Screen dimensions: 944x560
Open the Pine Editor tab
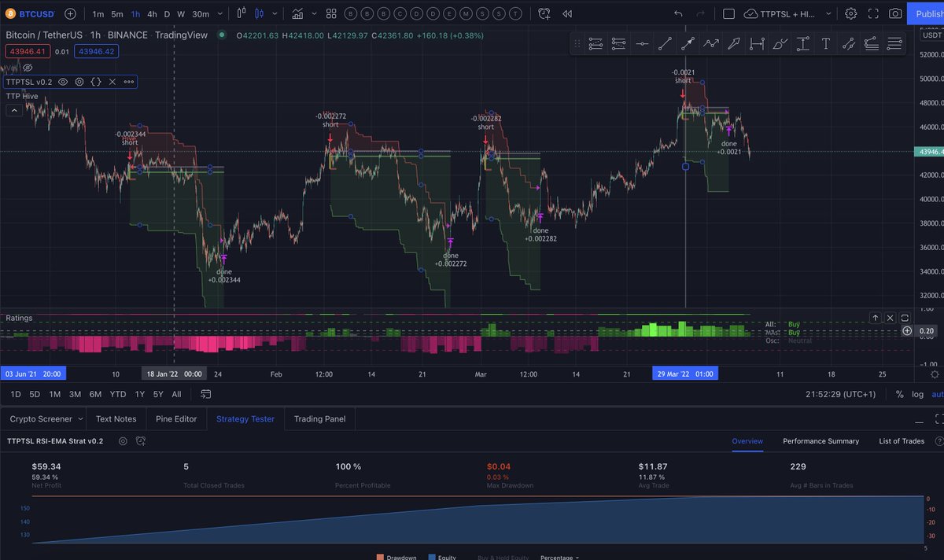(176, 419)
